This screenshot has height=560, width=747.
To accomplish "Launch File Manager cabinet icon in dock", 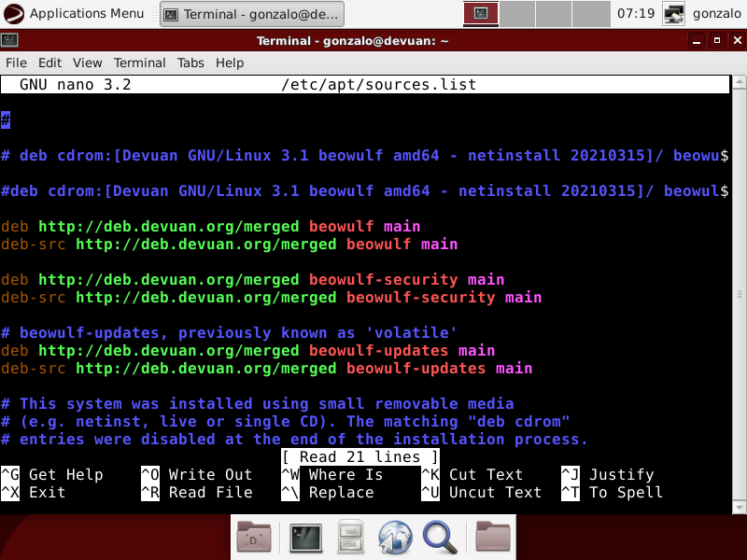I will pyautogui.click(x=351, y=538).
